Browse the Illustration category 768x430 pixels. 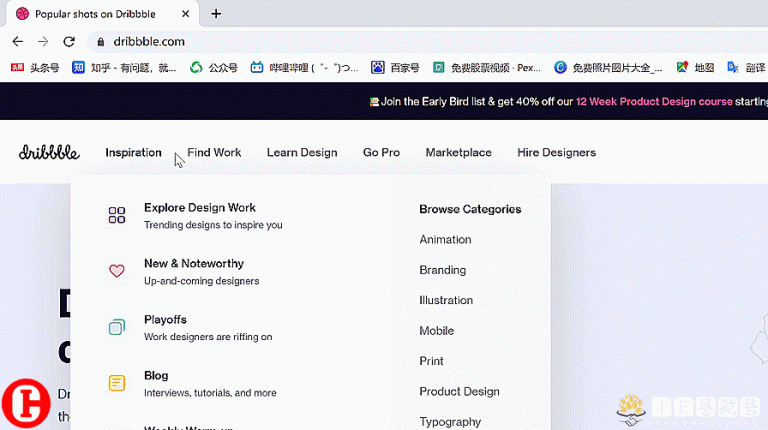[x=446, y=300]
